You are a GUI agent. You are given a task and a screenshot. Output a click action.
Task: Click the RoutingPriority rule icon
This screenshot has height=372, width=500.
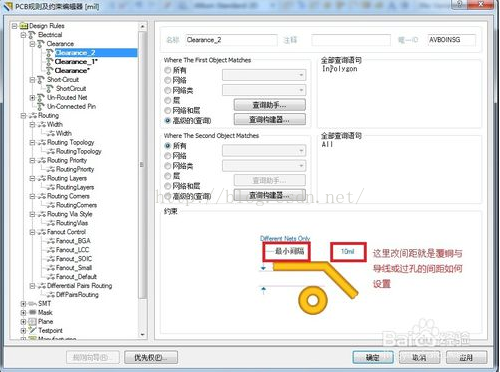click(x=51, y=170)
